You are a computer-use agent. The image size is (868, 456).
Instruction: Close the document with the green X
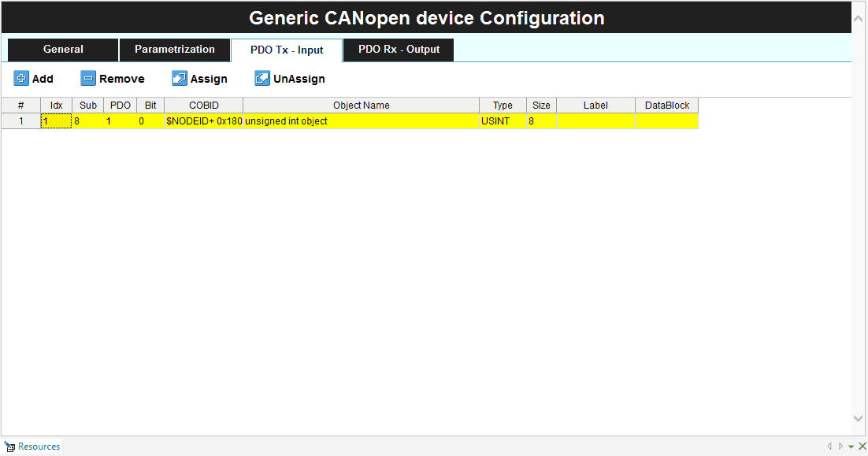coord(862,447)
